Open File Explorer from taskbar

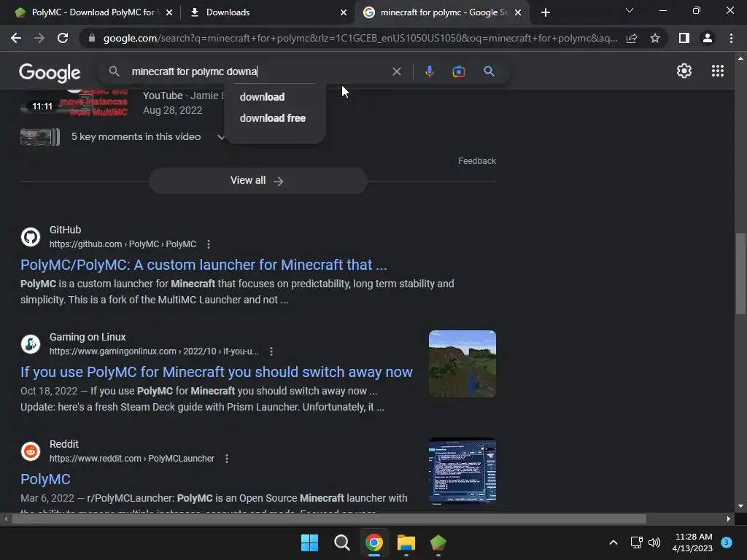406,542
